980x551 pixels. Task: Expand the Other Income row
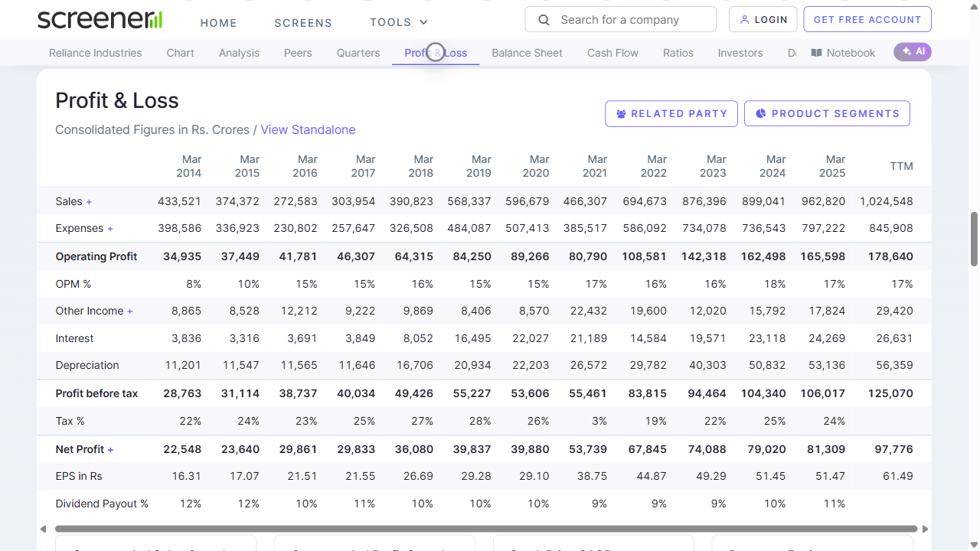pyautogui.click(x=129, y=311)
